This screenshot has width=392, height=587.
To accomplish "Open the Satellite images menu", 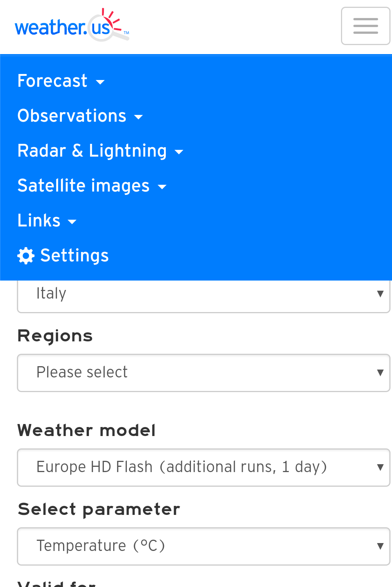I will click(83, 186).
